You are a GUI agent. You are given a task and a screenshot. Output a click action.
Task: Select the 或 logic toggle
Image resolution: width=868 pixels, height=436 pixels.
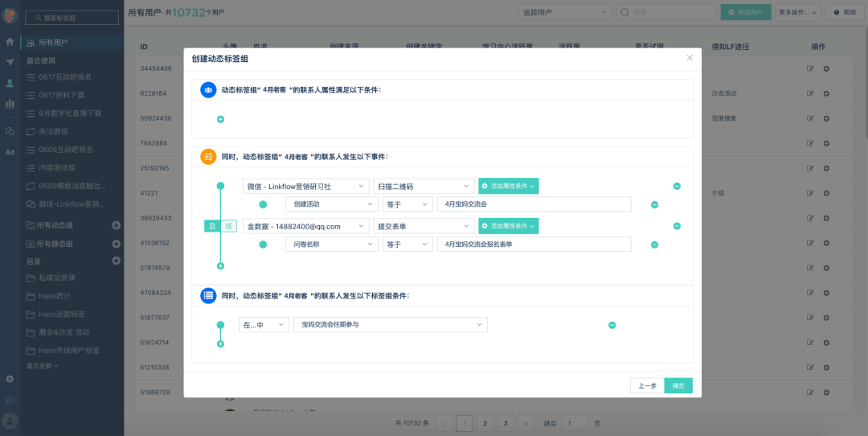click(228, 226)
